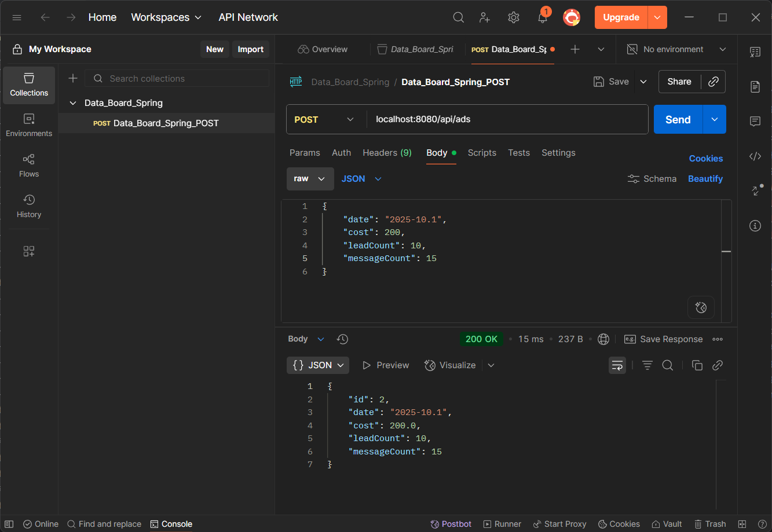
Task: Go back with the left arrow
Action: point(45,17)
